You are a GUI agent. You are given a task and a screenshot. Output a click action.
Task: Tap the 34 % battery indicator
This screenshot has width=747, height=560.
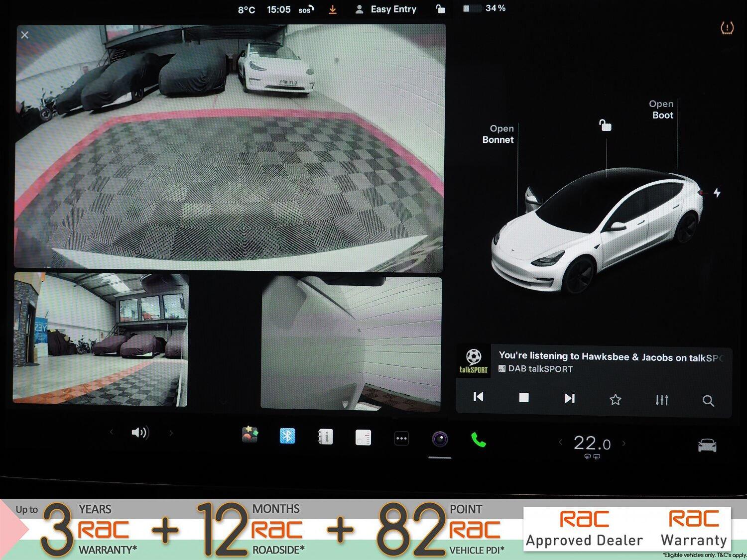pyautogui.click(x=485, y=8)
